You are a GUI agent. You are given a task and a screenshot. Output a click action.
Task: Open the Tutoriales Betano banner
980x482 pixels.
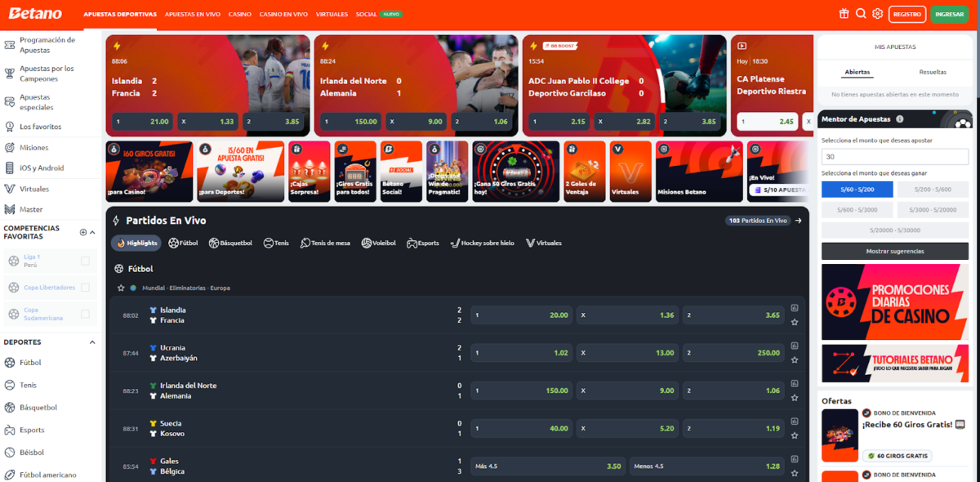pyautogui.click(x=895, y=364)
